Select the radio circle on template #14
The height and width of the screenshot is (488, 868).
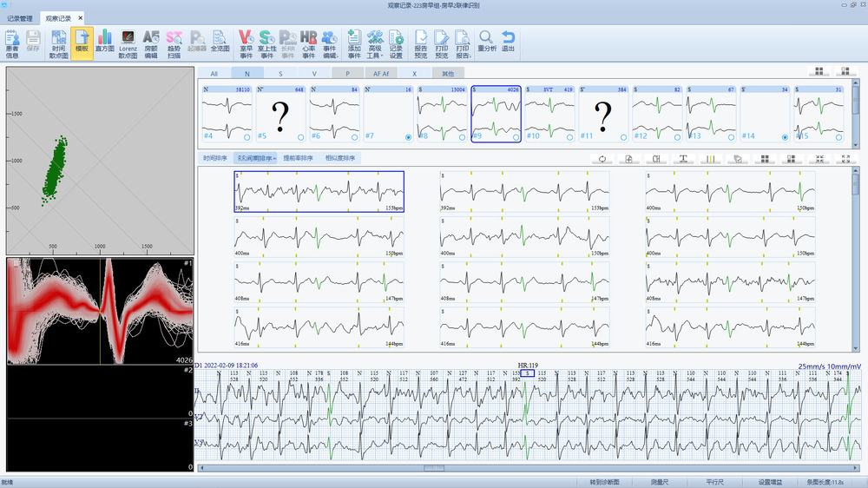click(786, 137)
